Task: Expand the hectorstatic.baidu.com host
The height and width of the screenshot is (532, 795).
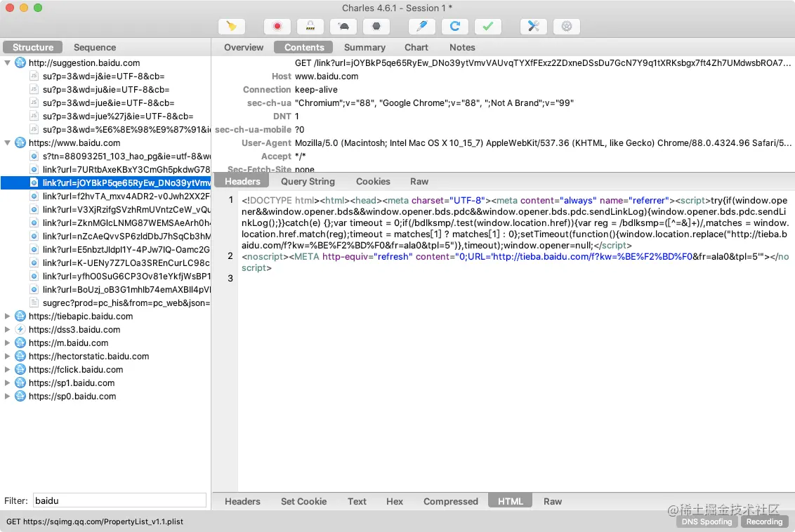Action: coord(7,356)
